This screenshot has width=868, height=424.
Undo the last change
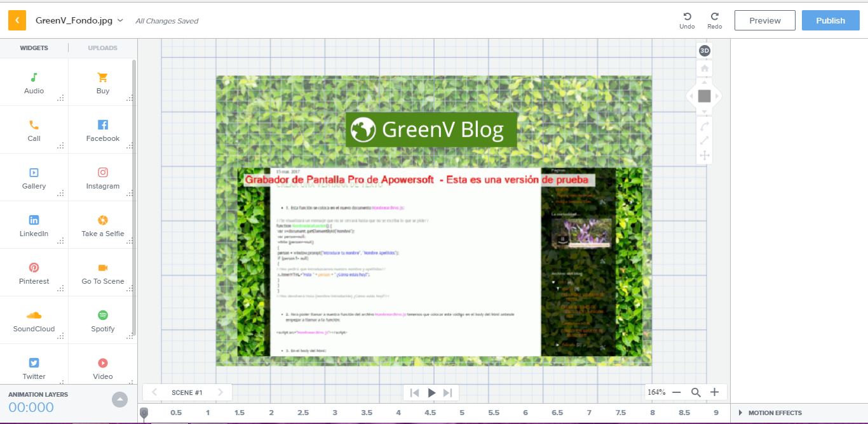(x=687, y=20)
